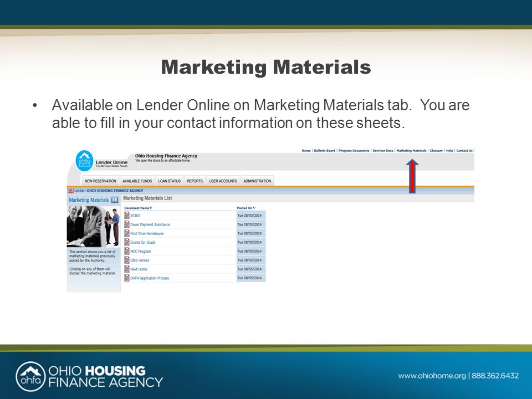
Task: Open the Grants for Grads document
Action: [143, 242]
